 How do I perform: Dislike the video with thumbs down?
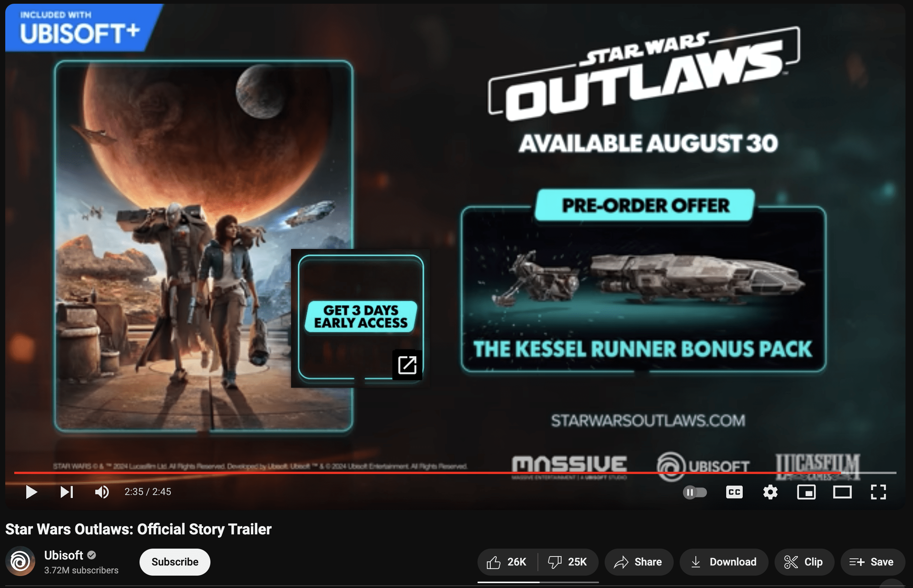coord(568,562)
